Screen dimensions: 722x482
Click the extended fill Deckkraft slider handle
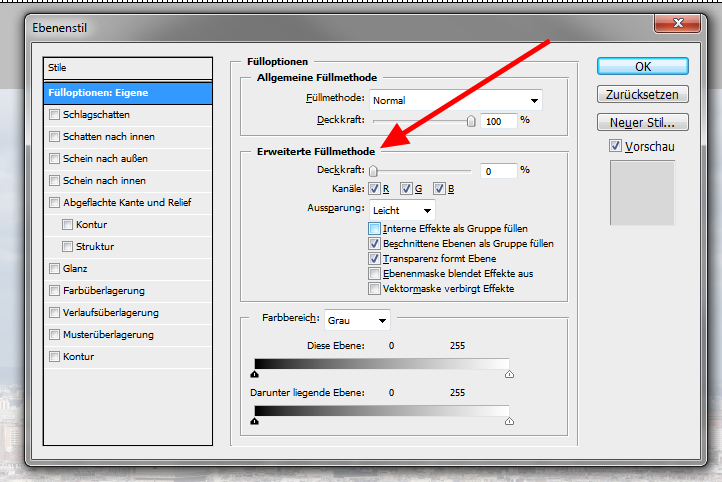click(x=373, y=171)
